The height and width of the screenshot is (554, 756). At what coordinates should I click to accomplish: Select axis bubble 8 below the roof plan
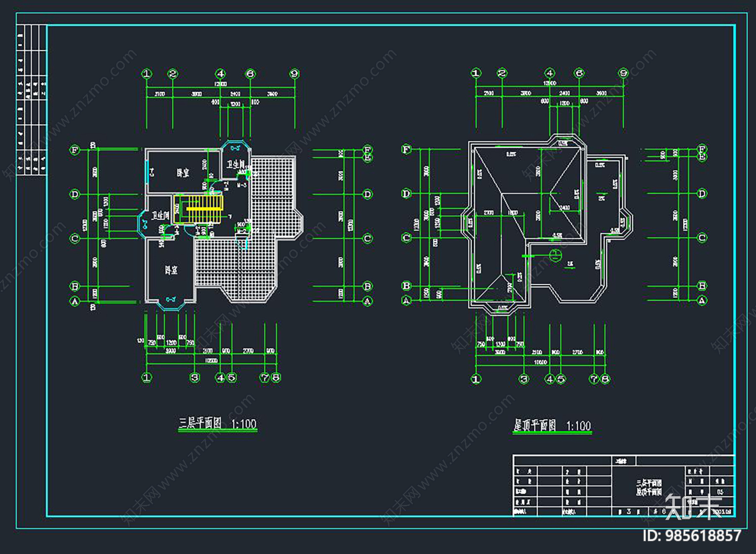(x=605, y=379)
